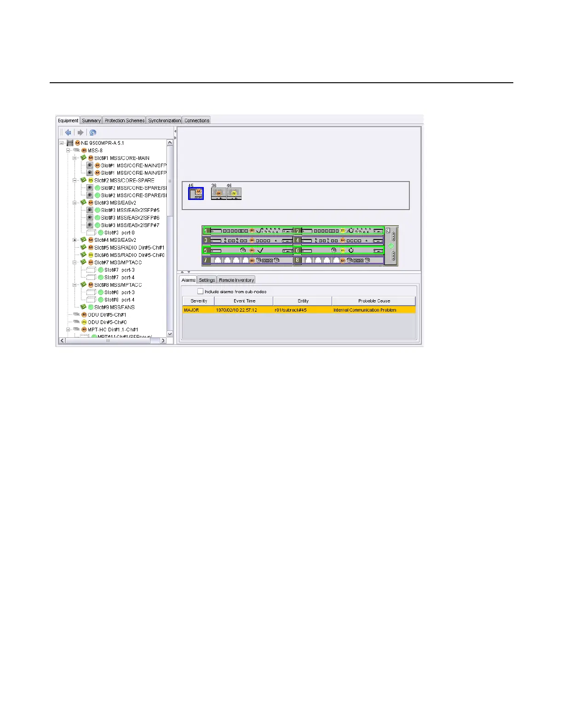Switch to the Alarms tab
The image size is (563, 728).
(x=188, y=280)
